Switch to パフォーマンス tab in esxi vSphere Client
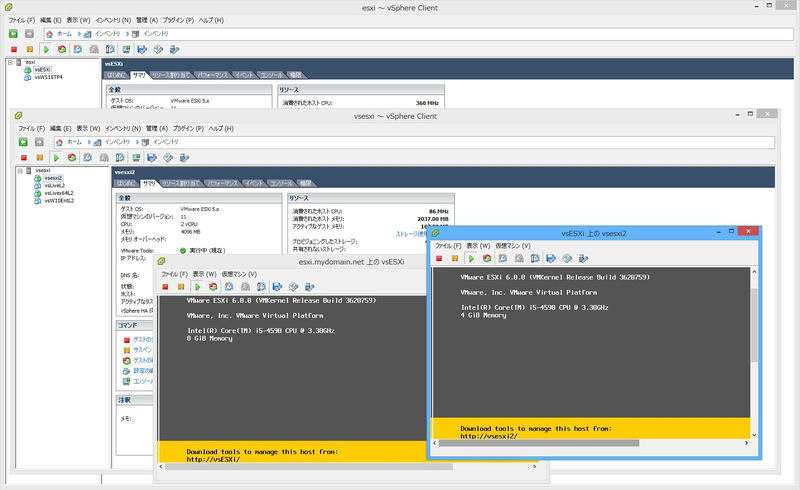Image resolution: width=800 pixels, height=490 pixels. pos(212,75)
